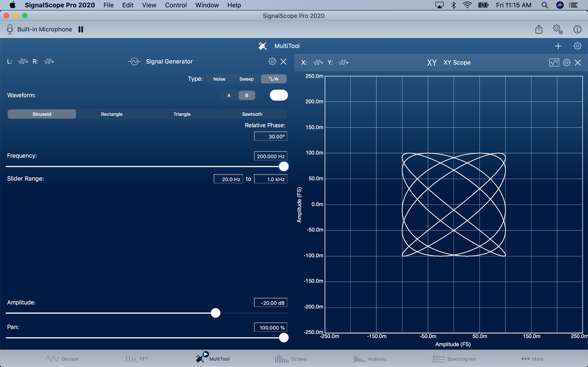Image resolution: width=588 pixels, height=367 pixels.
Task: Open the Signal Generator settings gear
Action: point(272,61)
